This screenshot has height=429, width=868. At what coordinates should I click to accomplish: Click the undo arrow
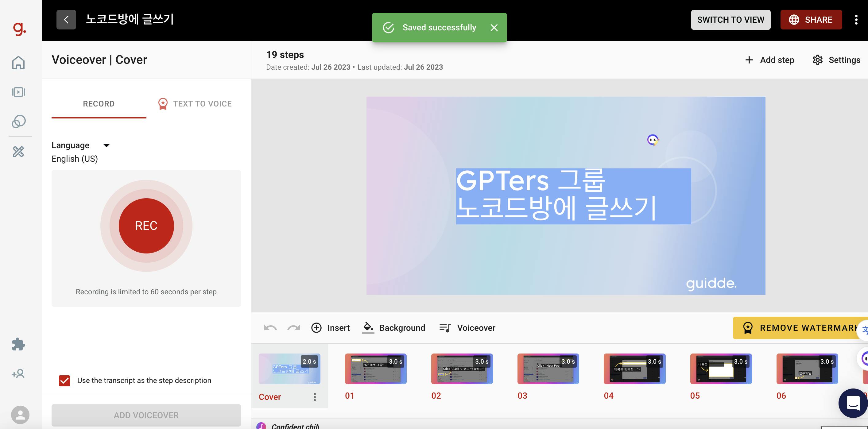pyautogui.click(x=270, y=328)
